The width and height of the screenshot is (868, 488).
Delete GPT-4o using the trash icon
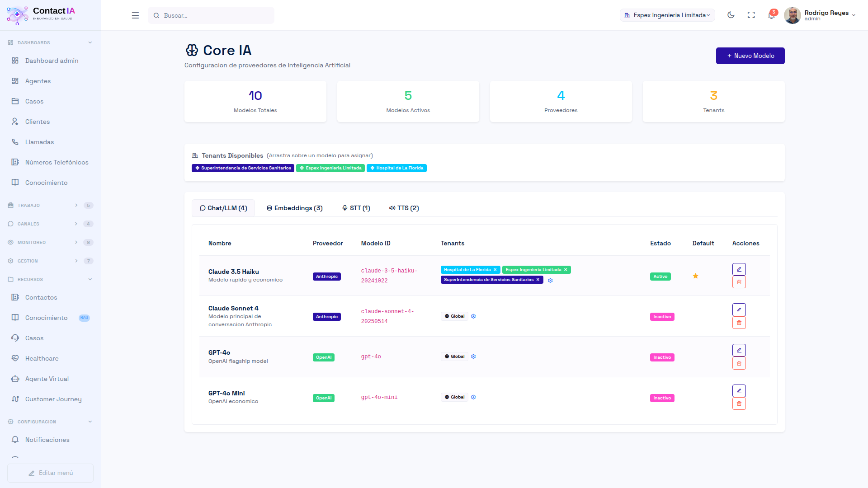739,363
